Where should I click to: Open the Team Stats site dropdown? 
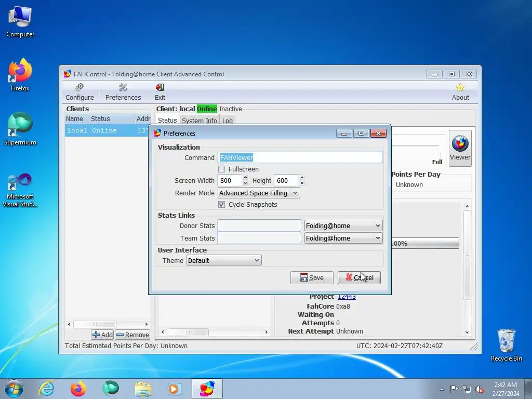pos(343,238)
